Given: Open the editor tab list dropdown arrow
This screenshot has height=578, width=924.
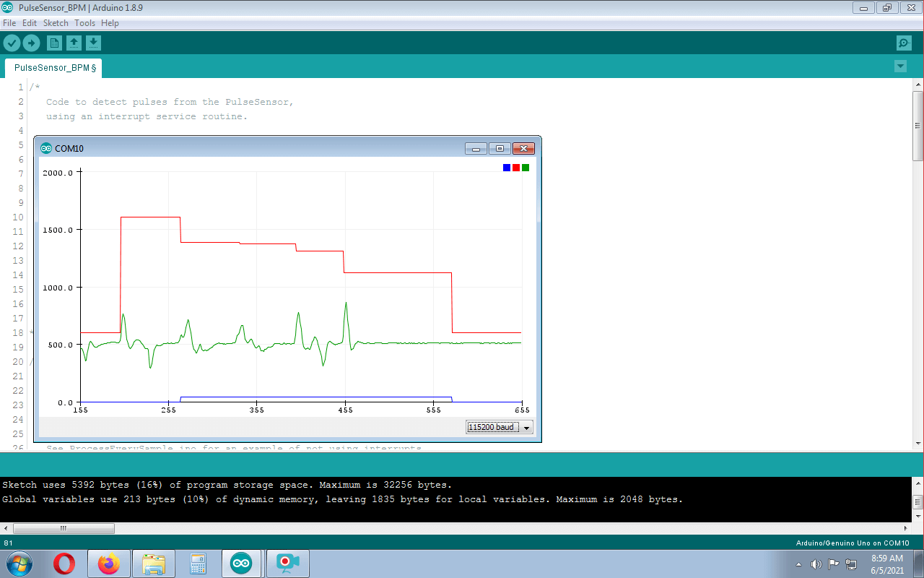Looking at the screenshot, I should coord(899,66).
